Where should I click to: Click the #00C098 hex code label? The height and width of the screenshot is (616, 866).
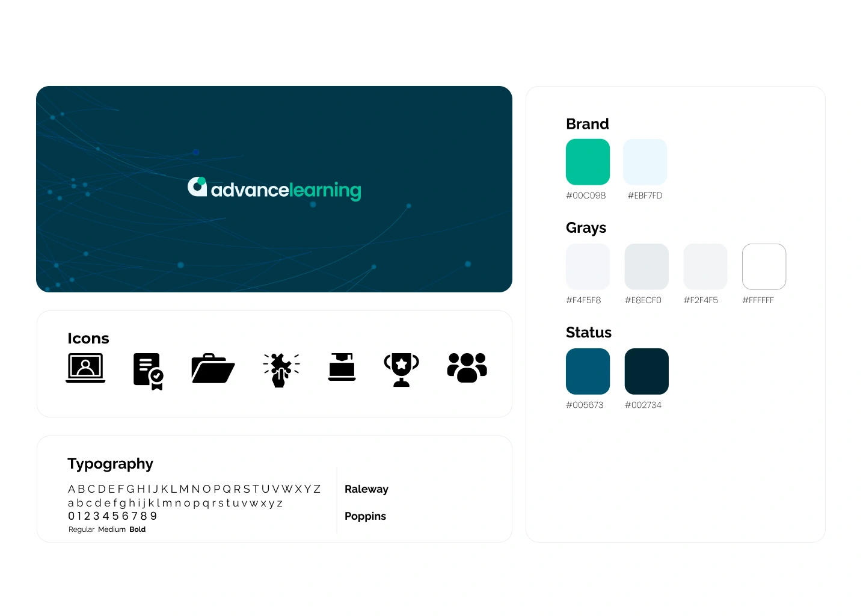pos(586,196)
